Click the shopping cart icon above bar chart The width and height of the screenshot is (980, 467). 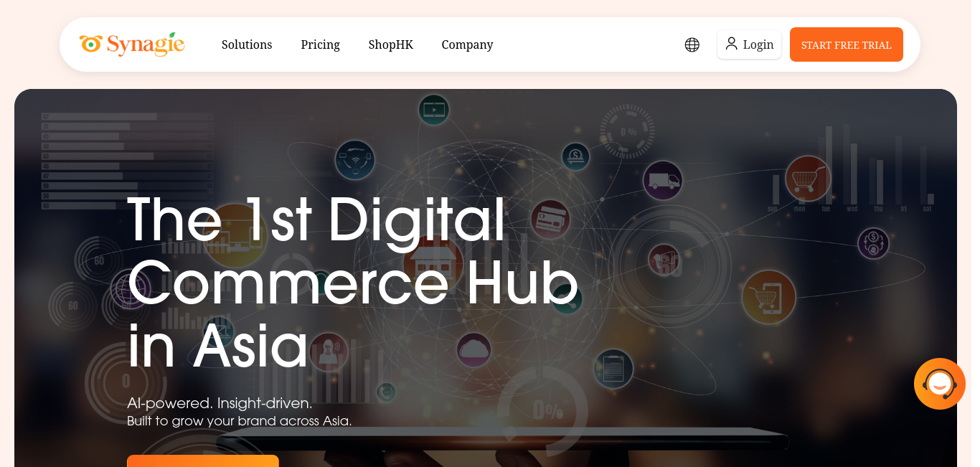(x=808, y=179)
